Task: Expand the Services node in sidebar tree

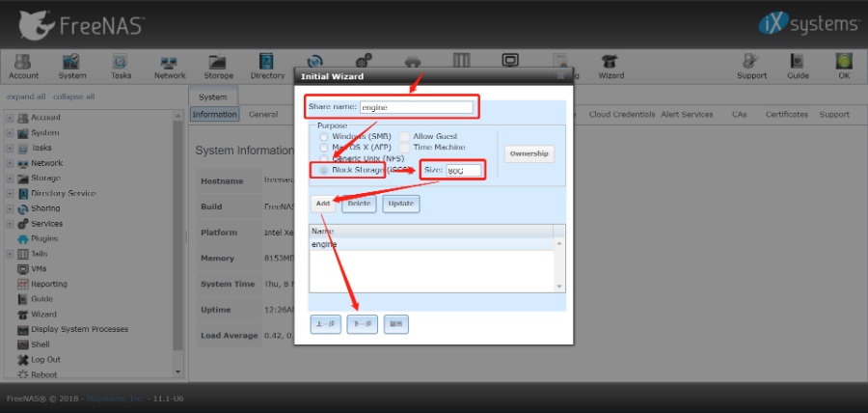Action: 10,224
